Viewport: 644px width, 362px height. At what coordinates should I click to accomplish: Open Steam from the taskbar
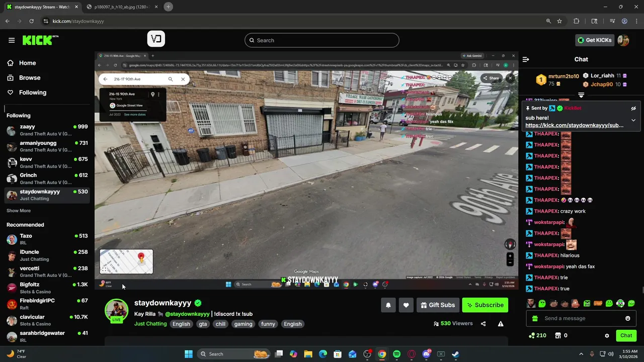455,354
